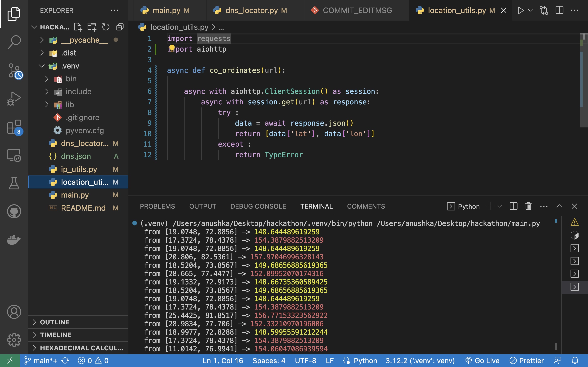Switch to the dns_locator.py tab
The height and width of the screenshot is (367, 588).
pos(252,10)
